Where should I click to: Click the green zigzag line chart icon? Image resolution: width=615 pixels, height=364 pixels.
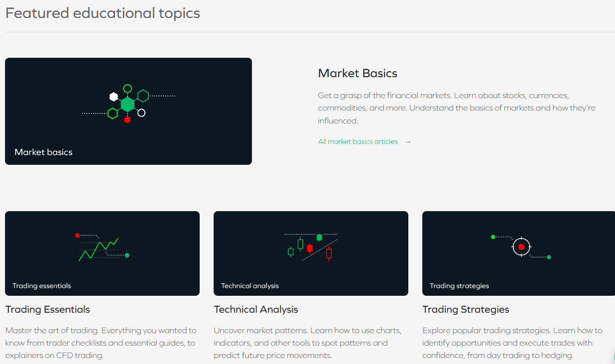pos(99,249)
